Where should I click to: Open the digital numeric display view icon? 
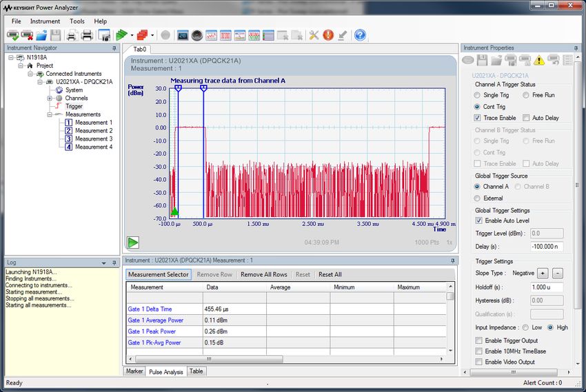point(183,35)
